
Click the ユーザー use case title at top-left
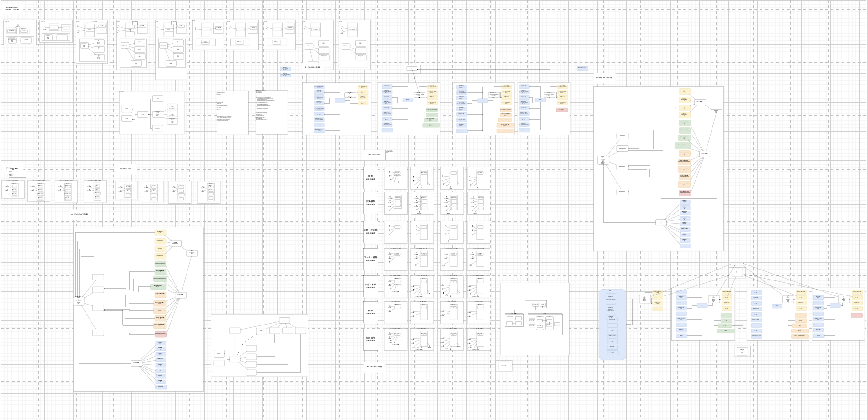(12, 9)
